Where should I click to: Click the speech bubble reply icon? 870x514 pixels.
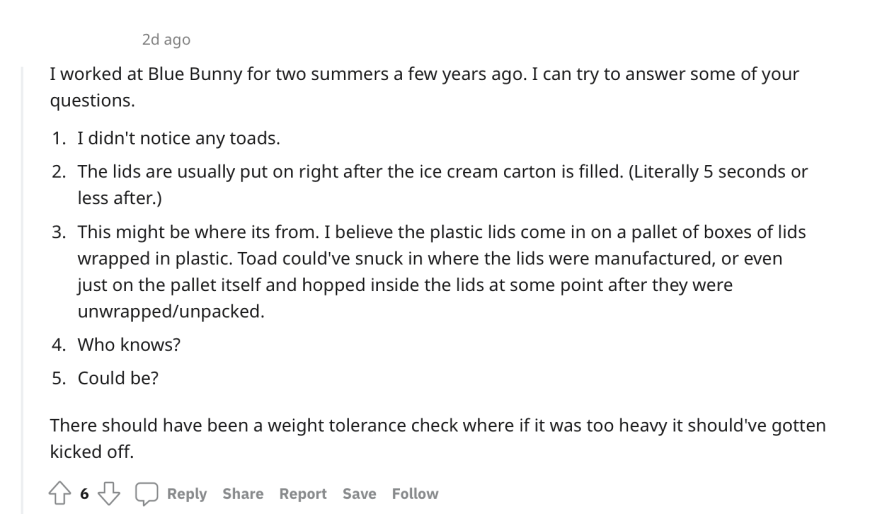coord(146,493)
